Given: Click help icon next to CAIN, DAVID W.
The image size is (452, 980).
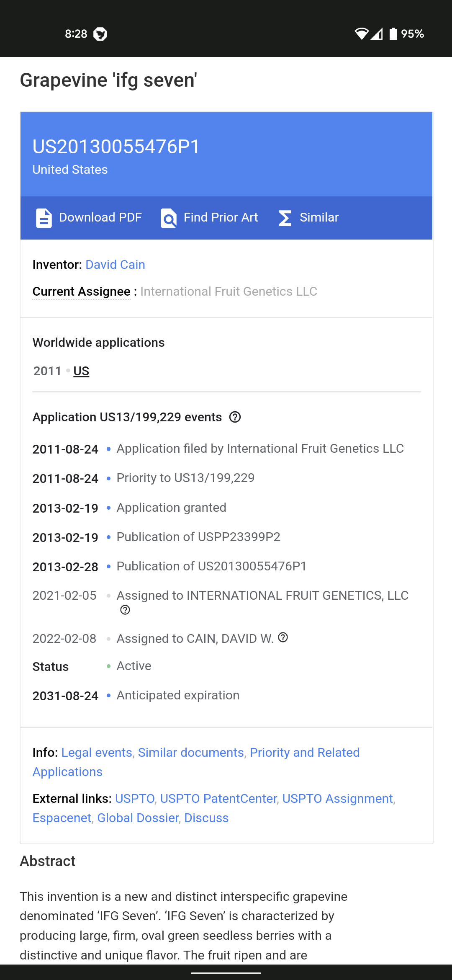Looking at the screenshot, I should (x=283, y=637).
